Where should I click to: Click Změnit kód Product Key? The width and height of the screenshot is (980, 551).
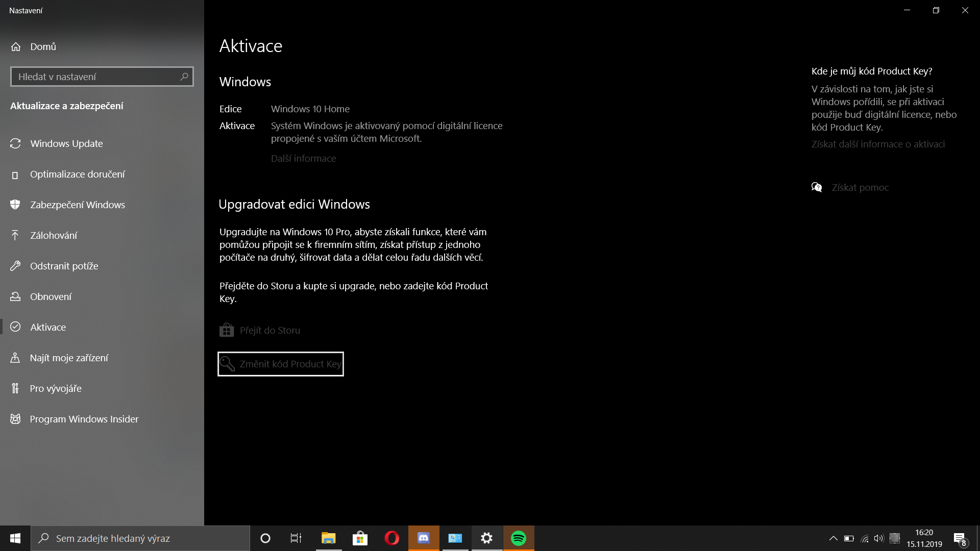pos(281,364)
